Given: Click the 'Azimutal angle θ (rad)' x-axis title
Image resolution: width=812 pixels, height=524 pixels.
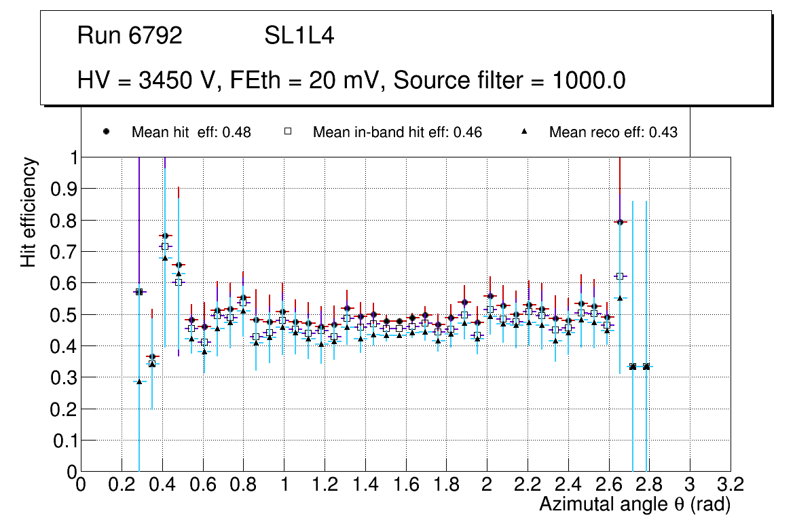Looking at the screenshot, I should pyautogui.click(x=634, y=505).
